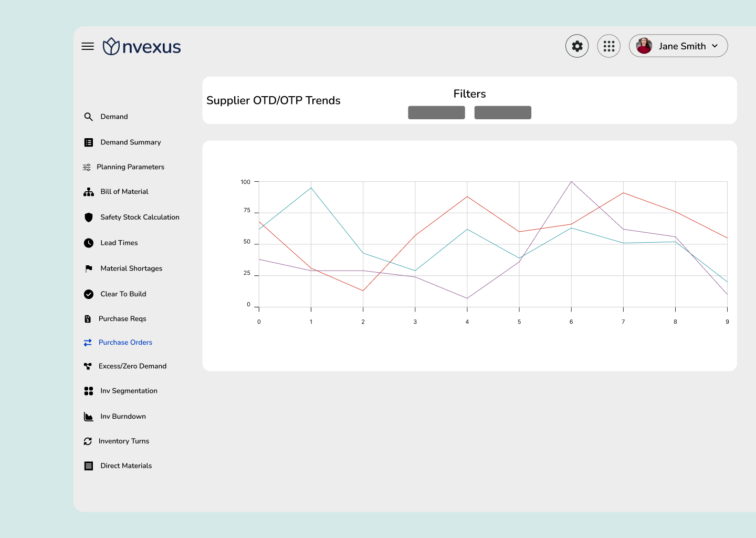Click the Planning Parameters sliders icon

87,167
